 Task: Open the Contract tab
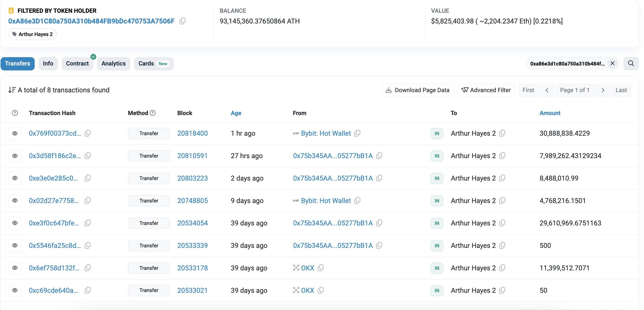point(77,64)
